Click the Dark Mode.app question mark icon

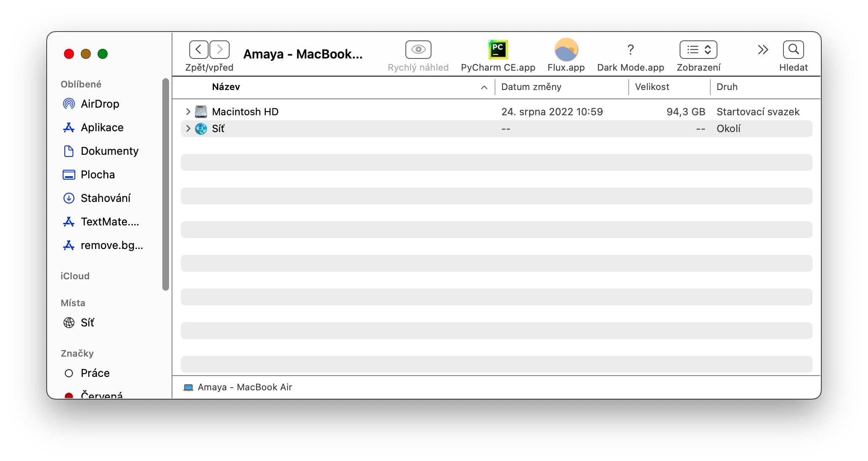pos(630,50)
